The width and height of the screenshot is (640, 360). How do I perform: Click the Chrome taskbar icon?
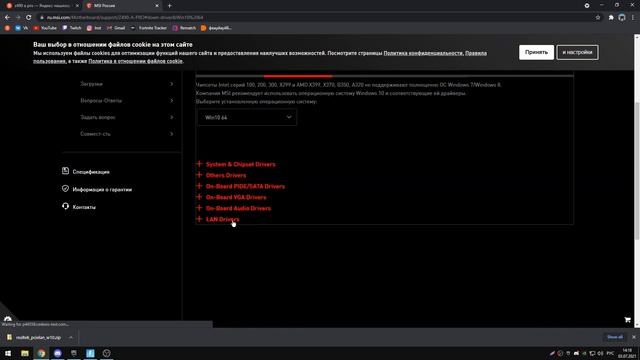(41, 353)
